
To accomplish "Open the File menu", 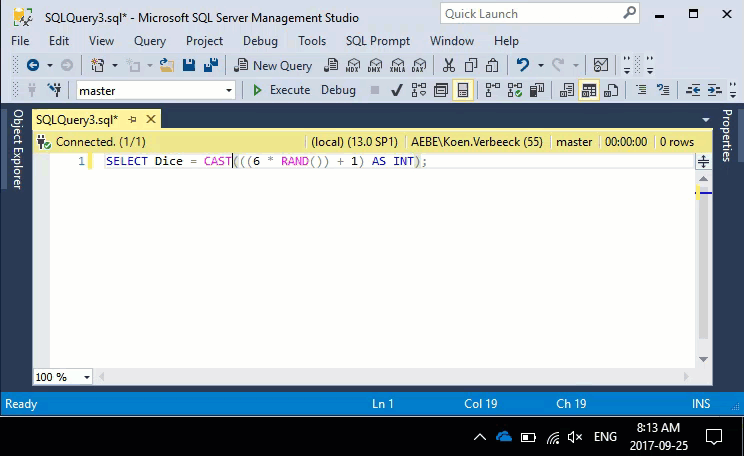I will (x=20, y=41).
